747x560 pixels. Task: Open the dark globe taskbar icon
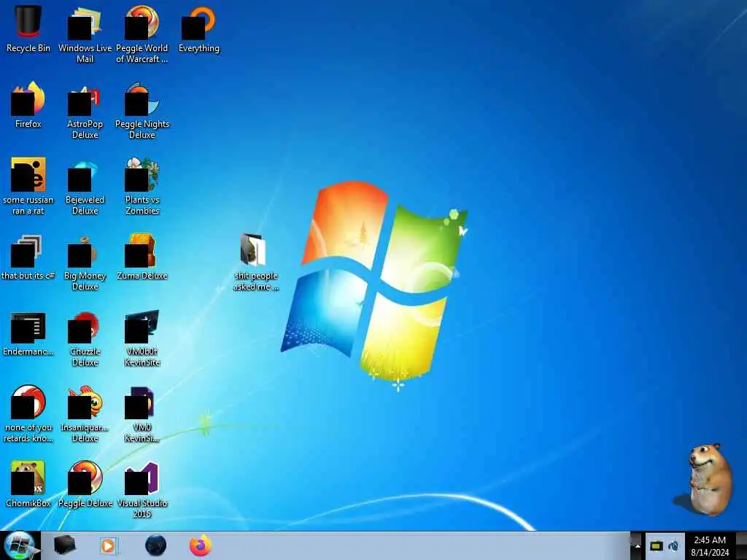[x=156, y=545]
